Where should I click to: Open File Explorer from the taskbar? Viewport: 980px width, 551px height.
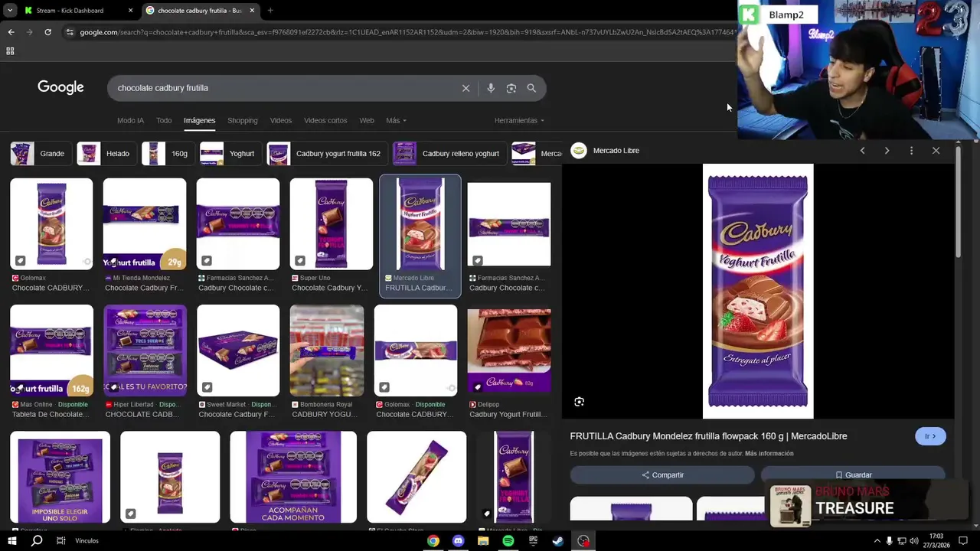click(483, 541)
